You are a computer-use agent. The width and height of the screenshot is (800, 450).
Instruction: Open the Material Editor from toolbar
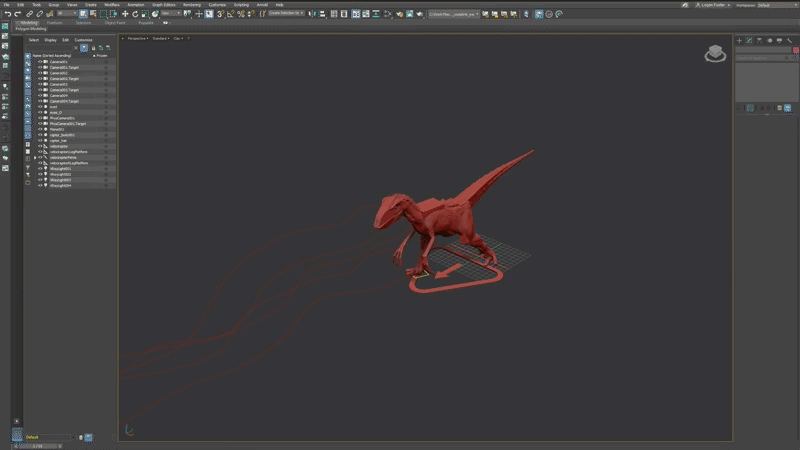tap(388, 14)
